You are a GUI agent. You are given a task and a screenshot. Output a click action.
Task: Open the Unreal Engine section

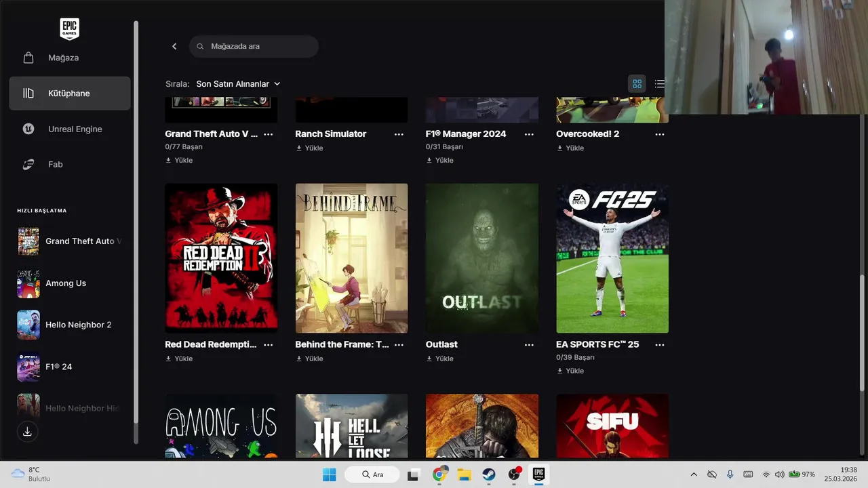click(70, 129)
